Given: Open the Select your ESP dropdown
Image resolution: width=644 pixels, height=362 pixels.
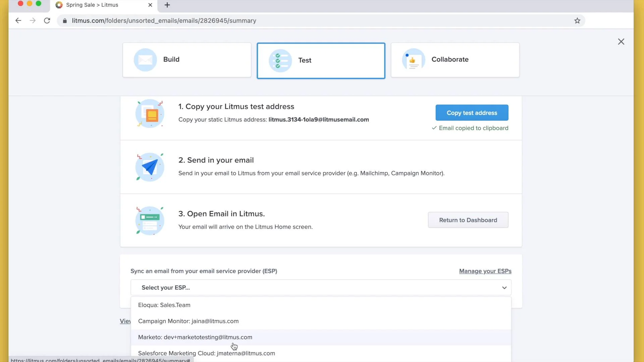Looking at the screenshot, I should coord(321,288).
